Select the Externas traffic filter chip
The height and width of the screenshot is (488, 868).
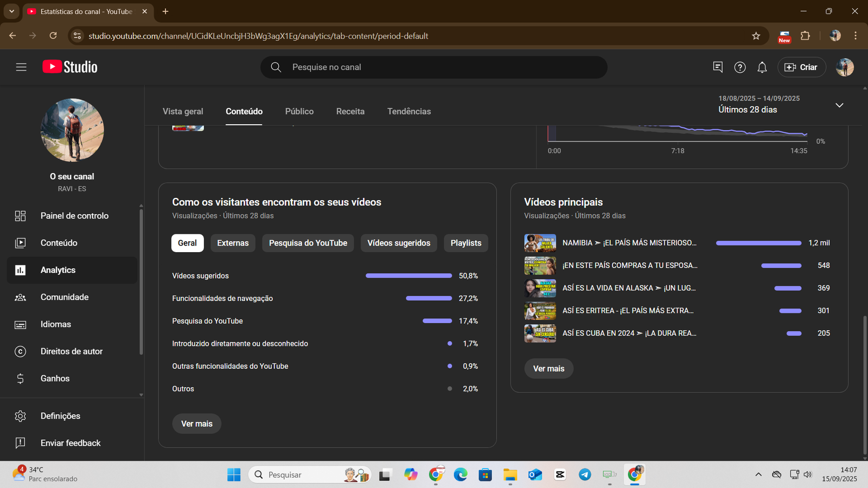coord(233,243)
